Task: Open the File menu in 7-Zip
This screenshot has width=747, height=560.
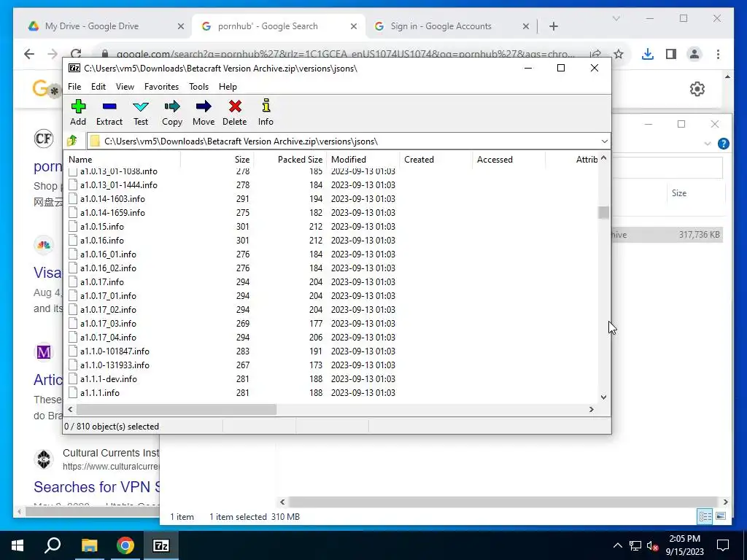Action: [74, 87]
